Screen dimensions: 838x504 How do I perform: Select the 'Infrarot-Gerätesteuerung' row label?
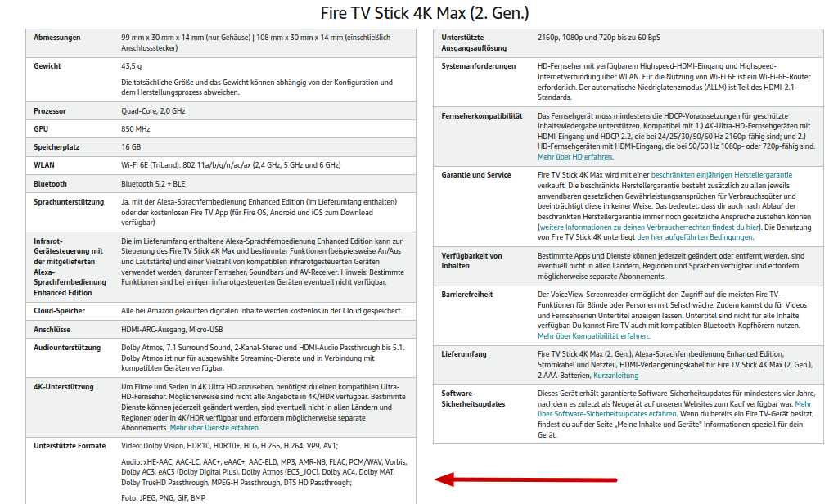coord(70,267)
